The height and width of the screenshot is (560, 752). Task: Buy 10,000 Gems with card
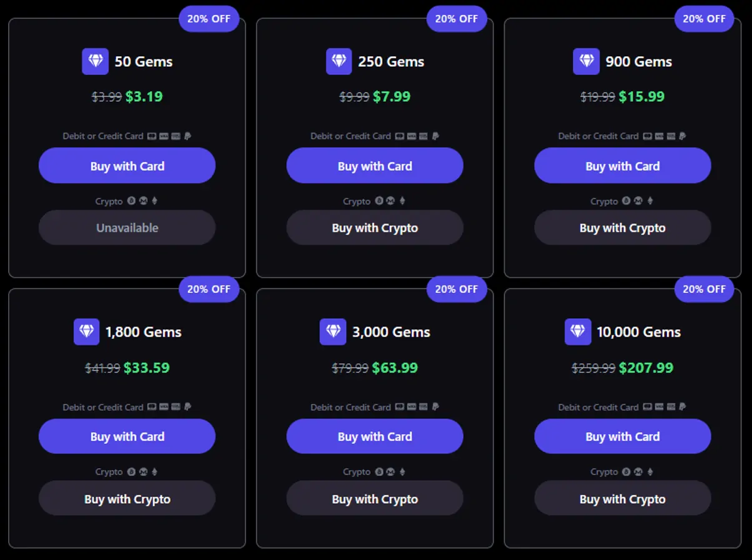622,436
